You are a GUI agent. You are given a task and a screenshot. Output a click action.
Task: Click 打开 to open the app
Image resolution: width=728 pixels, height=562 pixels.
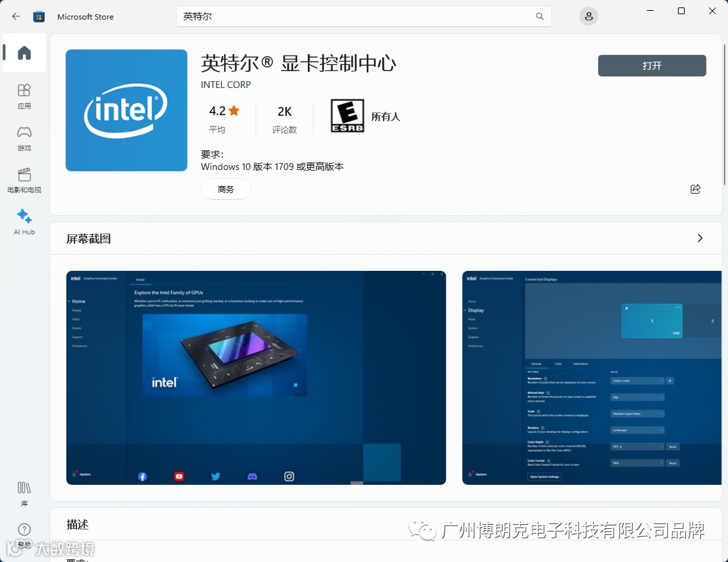pyautogui.click(x=652, y=66)
